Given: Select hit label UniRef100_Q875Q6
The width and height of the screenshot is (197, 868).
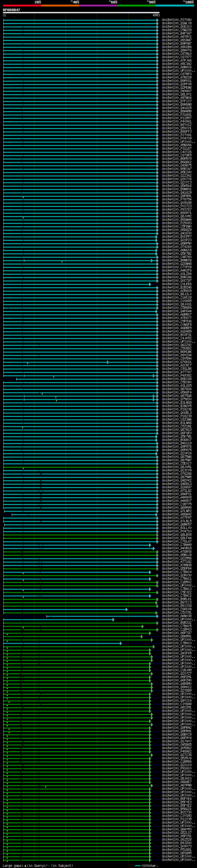Looking at the screenshot, I should pos(177,396).
